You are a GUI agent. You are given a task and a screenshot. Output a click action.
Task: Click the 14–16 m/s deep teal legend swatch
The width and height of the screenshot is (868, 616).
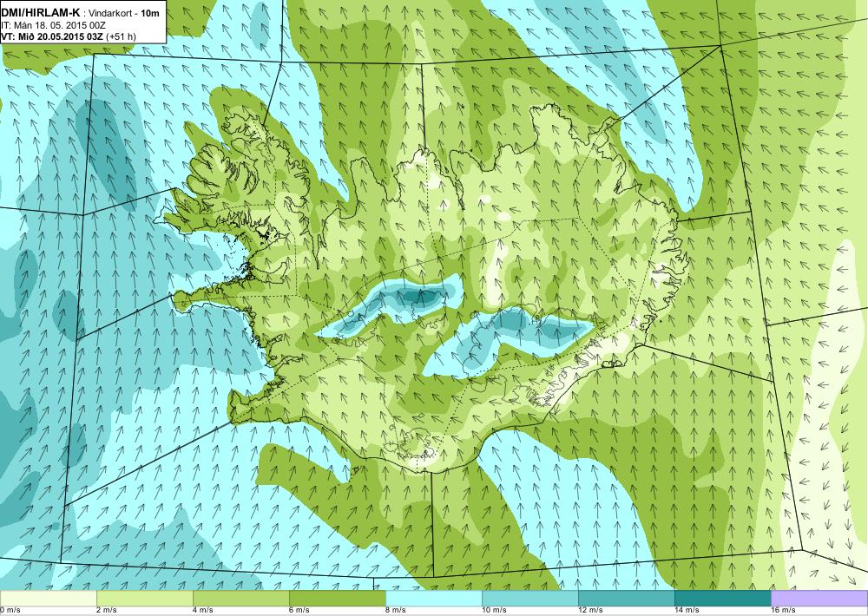click(x=723, y=599)
